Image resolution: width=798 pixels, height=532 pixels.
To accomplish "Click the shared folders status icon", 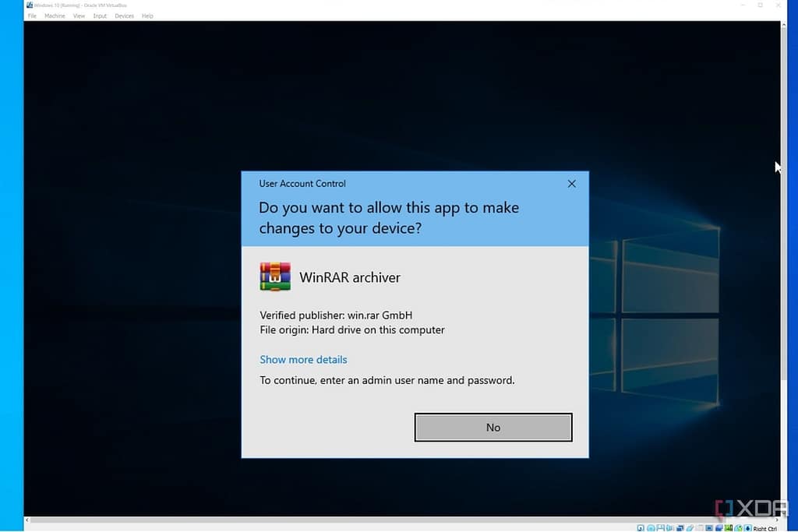I will click(700, 528).
